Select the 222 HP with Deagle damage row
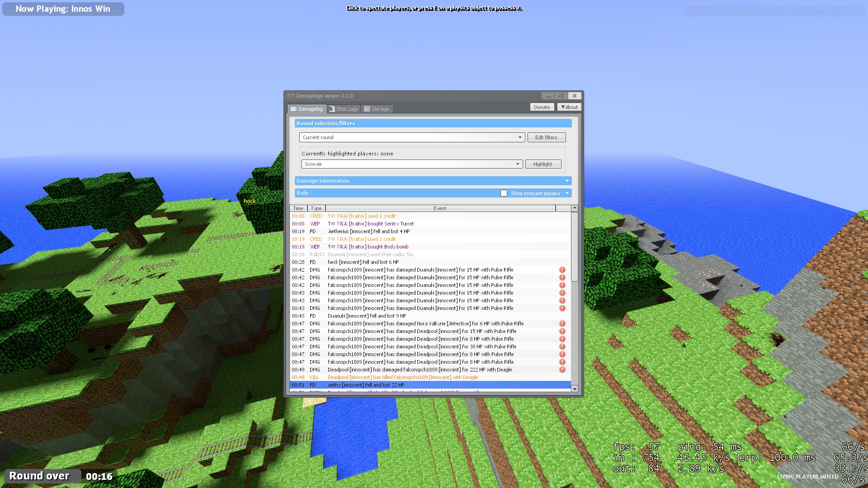The image size is (868, 488). [430, 370]
